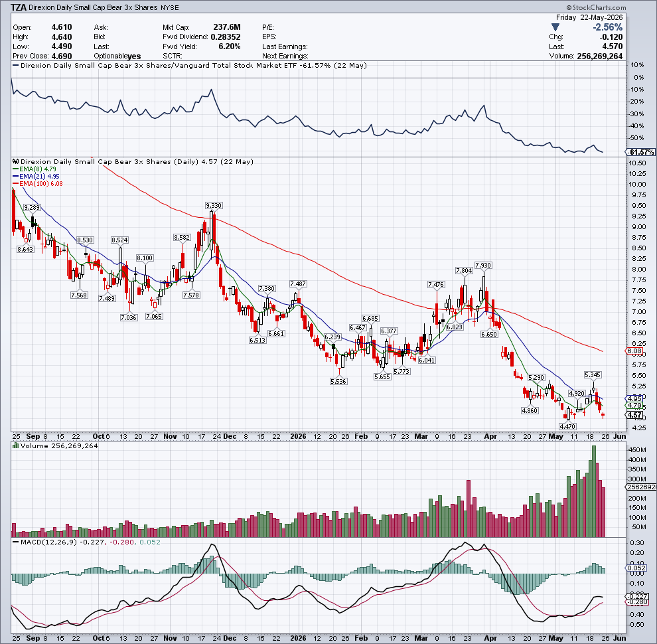Click the Open value 4.610
This screenshot has height=644, width=657.
pos(62,27)
